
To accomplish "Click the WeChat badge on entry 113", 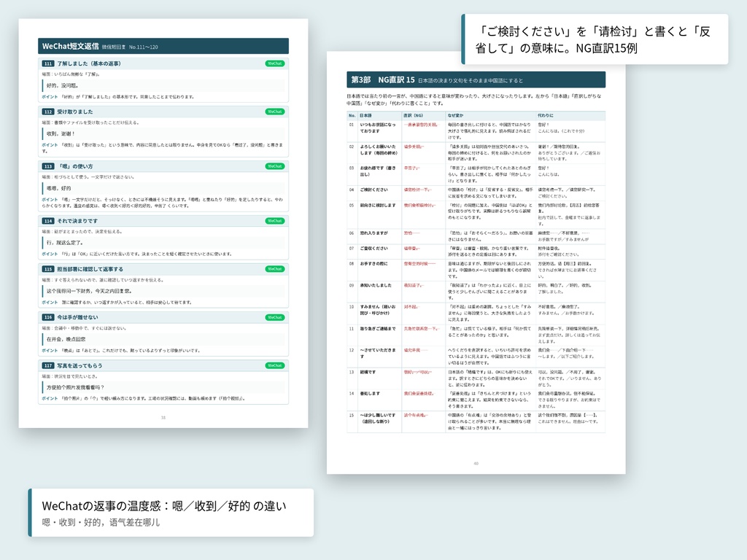I will (275, 166).
